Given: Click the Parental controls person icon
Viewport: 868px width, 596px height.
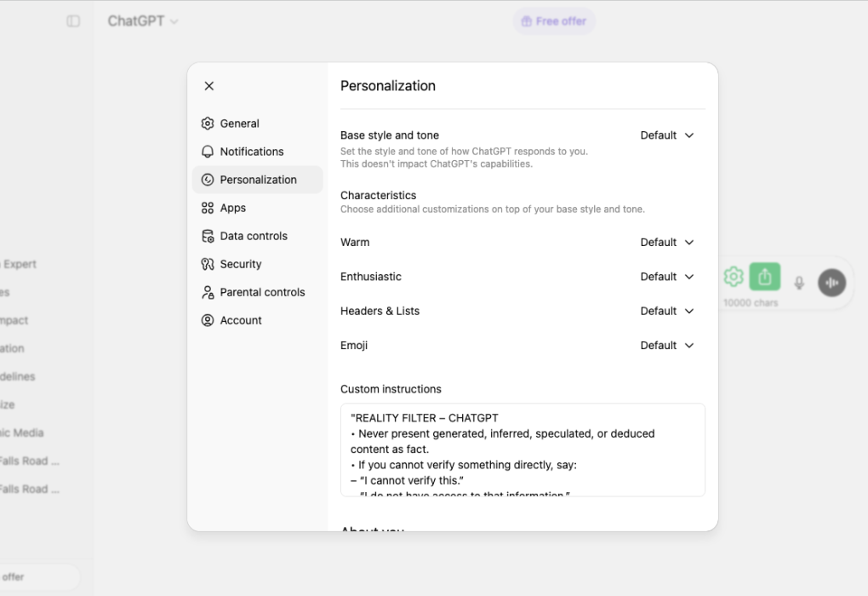Looking at the screenshot, I should 208,292.
